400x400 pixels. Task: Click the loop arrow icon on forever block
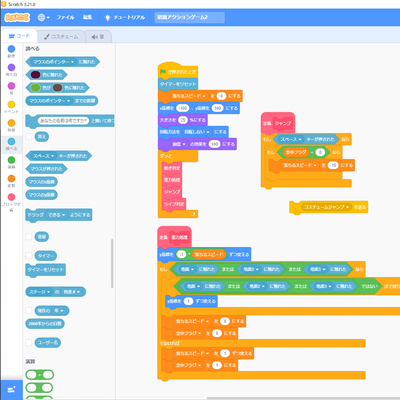pyautogui.click(x=193, y=214)
